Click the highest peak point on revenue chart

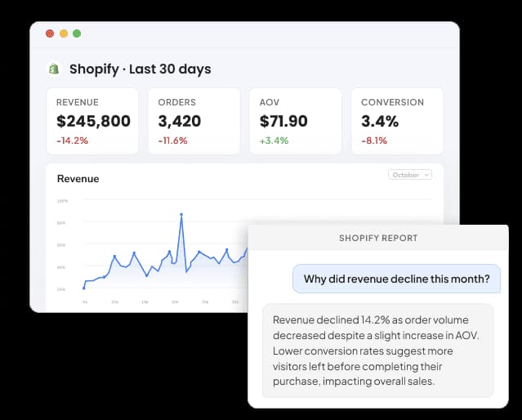pos(181,215)
